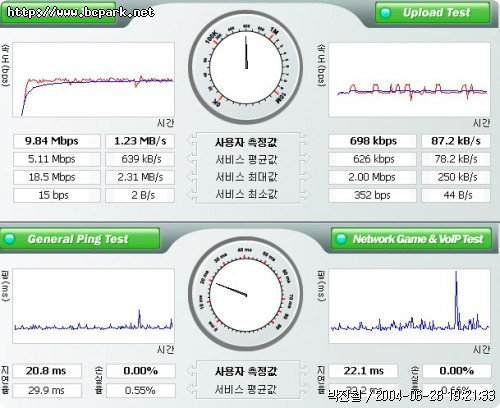Click the 서비스 최대값 label
500x408 pixels.
[x=246, y=177]
